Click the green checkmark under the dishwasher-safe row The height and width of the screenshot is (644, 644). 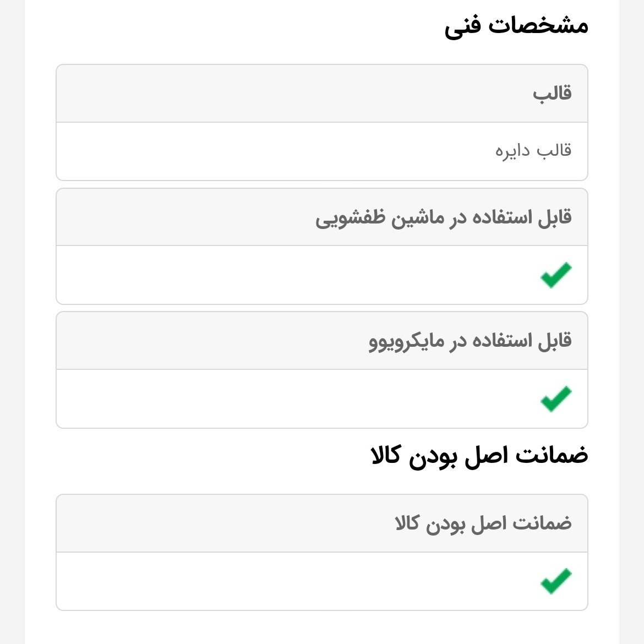pos(556,275)
